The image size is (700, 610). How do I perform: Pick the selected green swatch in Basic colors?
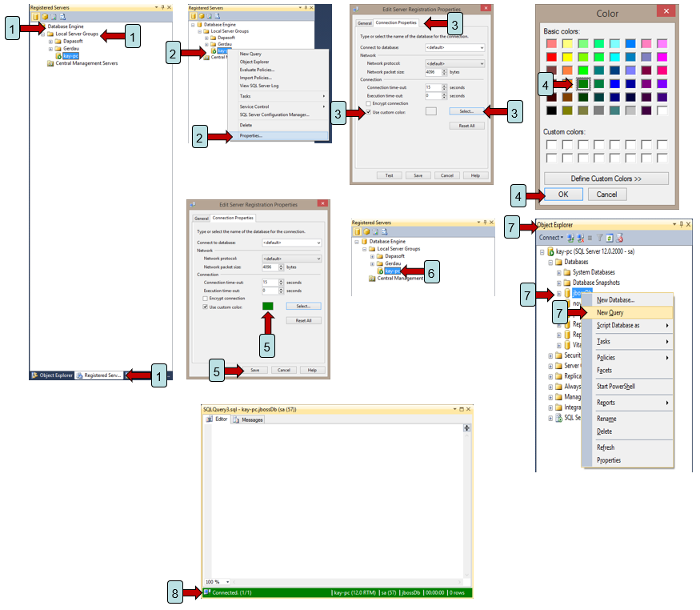[x=582, y=83]
